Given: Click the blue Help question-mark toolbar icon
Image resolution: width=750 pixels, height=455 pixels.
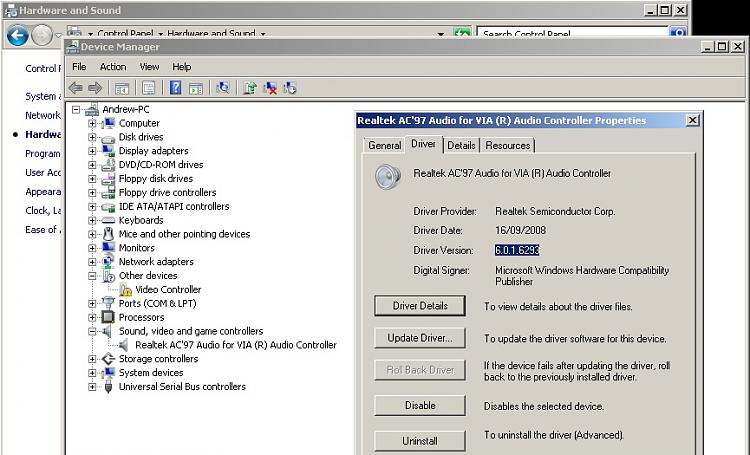Looking at the screenshot, I should (x=175, y=88).
